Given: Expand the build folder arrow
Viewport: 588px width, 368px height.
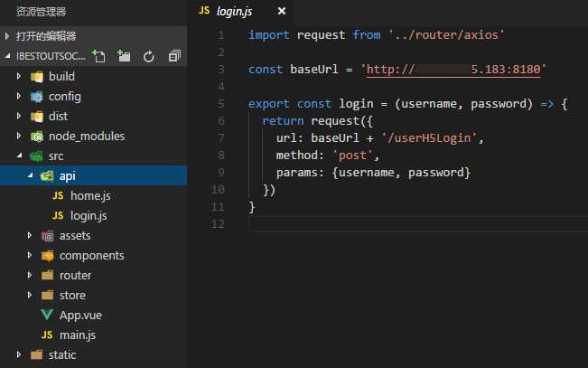Looking at the screenshot, I should pyautogui.click(x=18, y=76).
